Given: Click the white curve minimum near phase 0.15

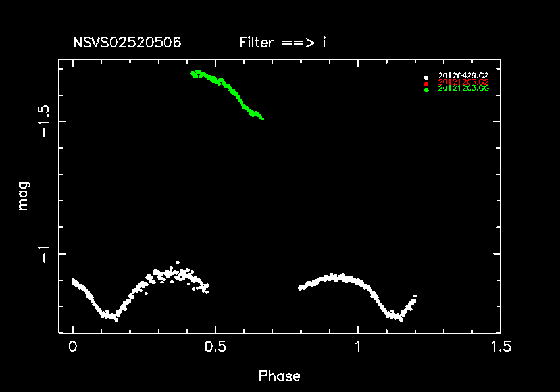Looking at the screenshot, I should click(x=113, y=318).
